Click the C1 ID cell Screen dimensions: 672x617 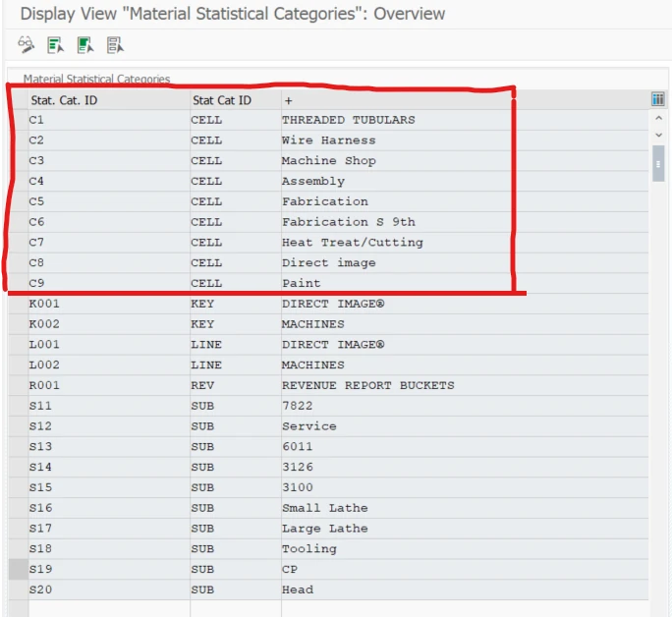(109, 120)
